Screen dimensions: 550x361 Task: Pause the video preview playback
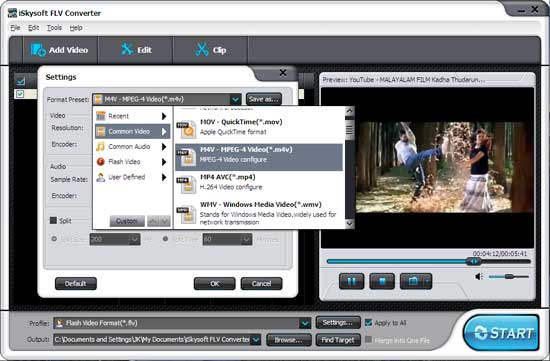(351, 281)
